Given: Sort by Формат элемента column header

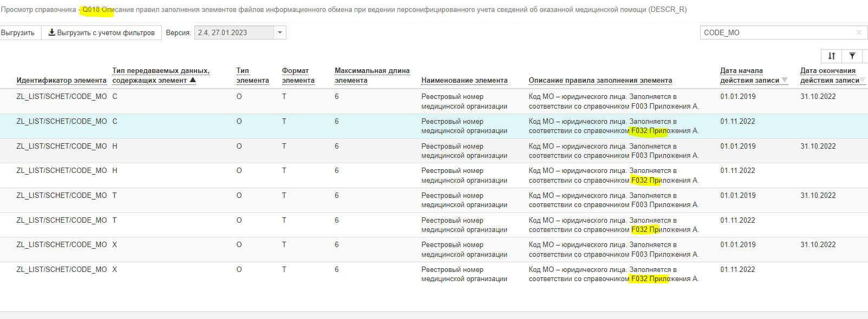Looking at the screenshot, I should point(298,76).
